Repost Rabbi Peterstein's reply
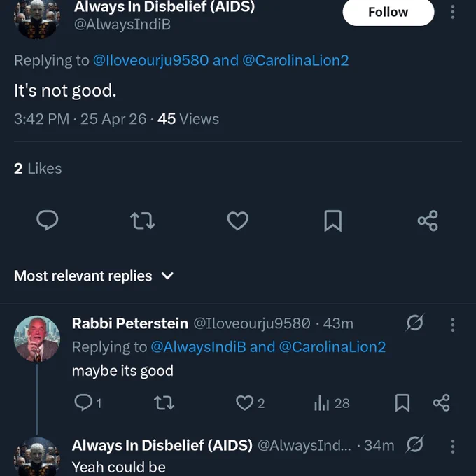 tap(164, 403)
